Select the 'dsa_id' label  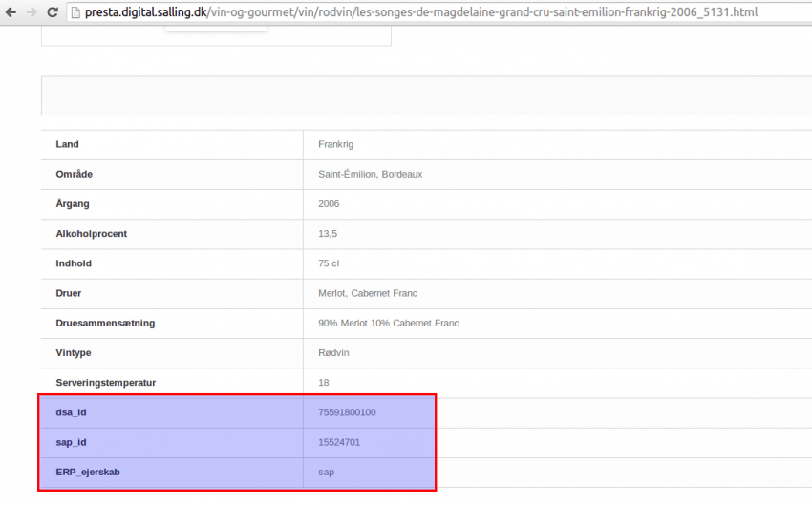click(71, 412)
